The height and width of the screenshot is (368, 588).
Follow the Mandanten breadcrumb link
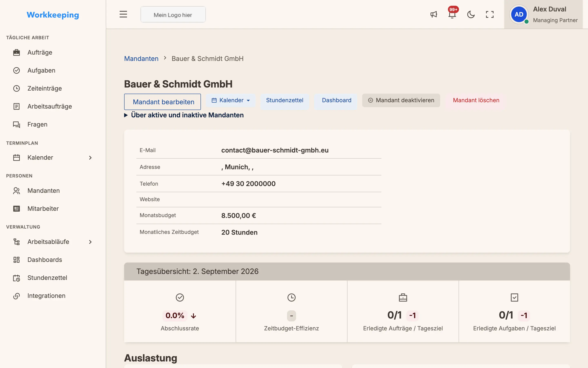point(141,59)
